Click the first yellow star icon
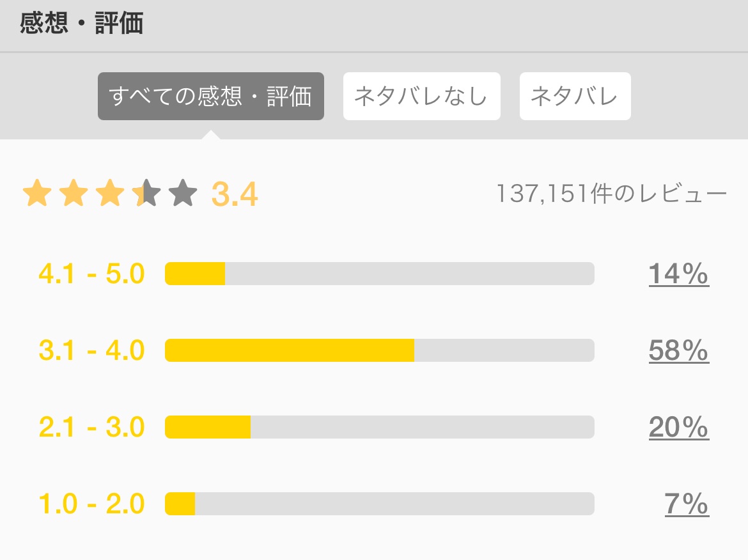Screen dimensions: 748x560 pos(36,193)
